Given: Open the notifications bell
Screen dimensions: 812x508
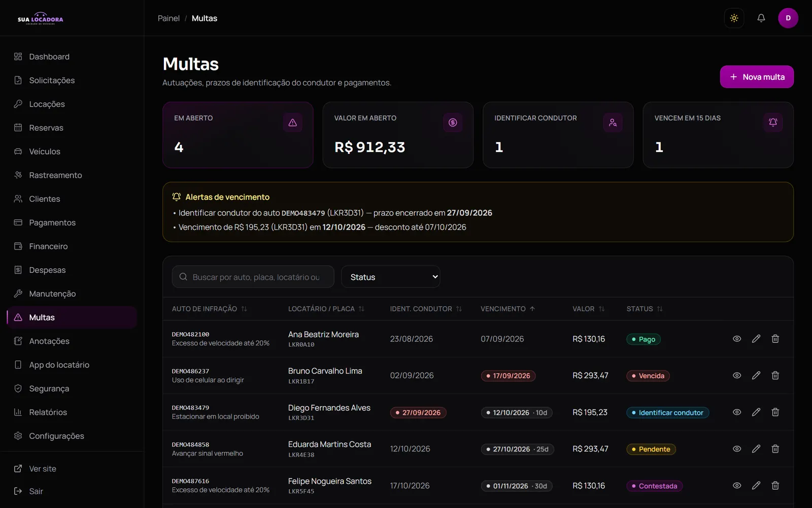Looking at the screenshot, I should pyautogui.click(x=761, y=18).
